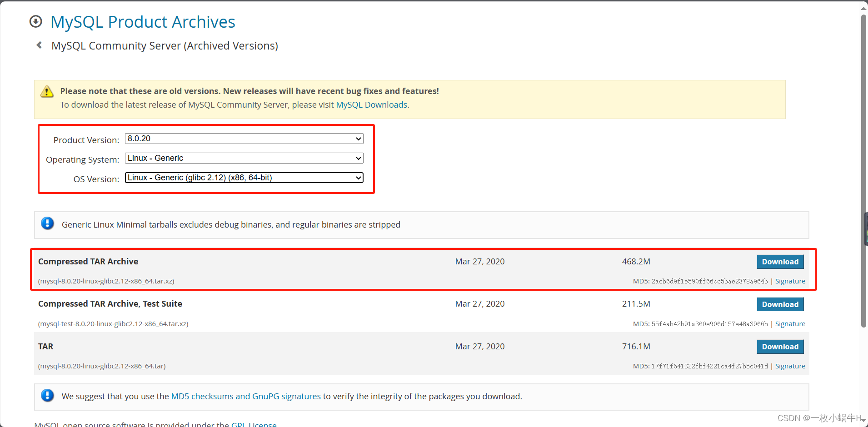Open the GPL License link
The image size is (868, 427).
click(254, 424)
